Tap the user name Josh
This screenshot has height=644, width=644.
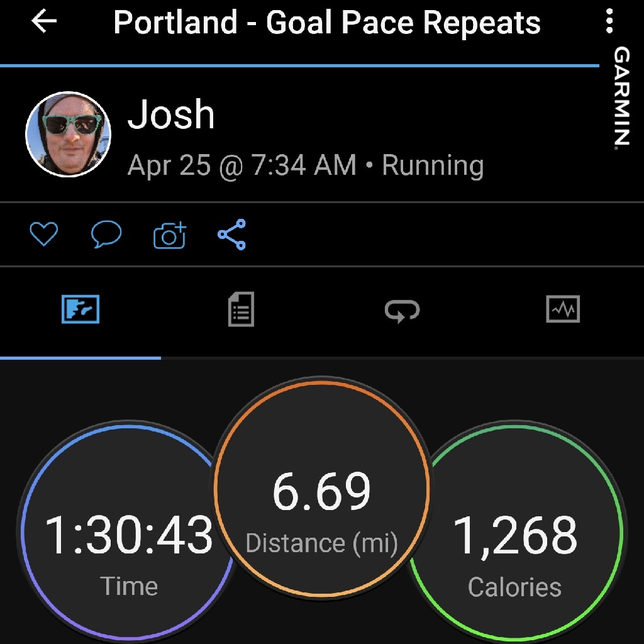(x=171, y=115)
